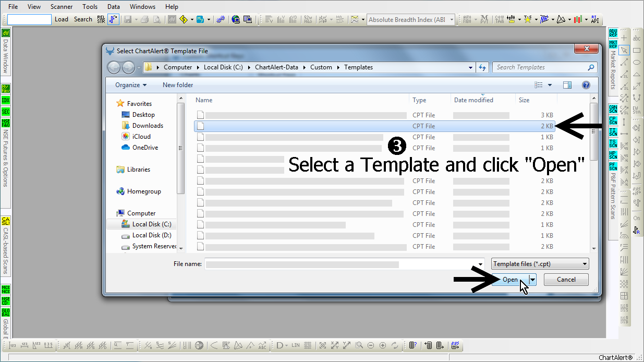644x362 pixels.
Task: Expand the File name history dropdown
Action: pos(481,264)
